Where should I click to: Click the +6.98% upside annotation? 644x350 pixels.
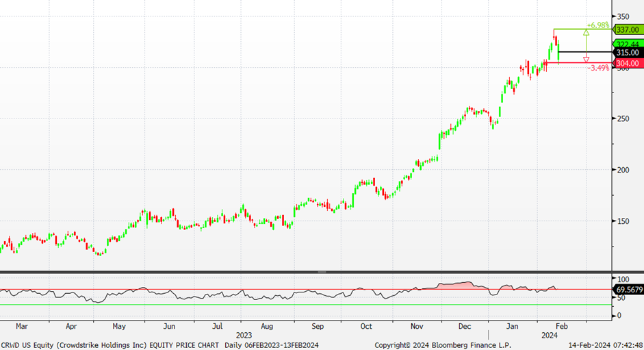(x=597, y=25)
